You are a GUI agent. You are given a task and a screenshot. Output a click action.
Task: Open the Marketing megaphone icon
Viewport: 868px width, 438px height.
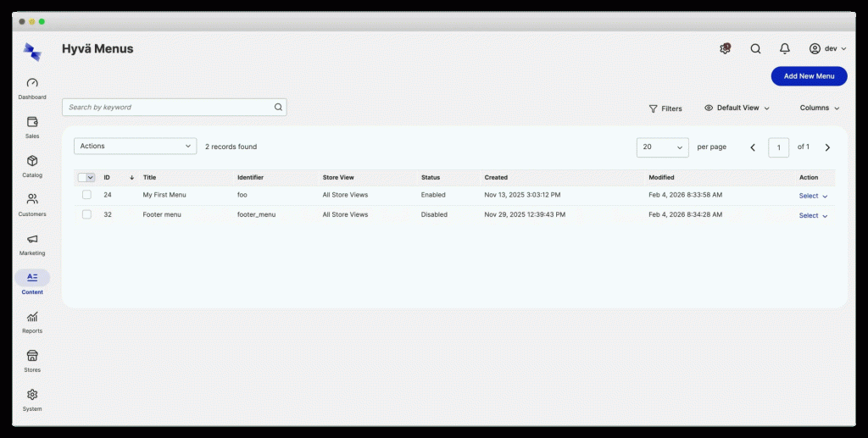pos(32,239)
